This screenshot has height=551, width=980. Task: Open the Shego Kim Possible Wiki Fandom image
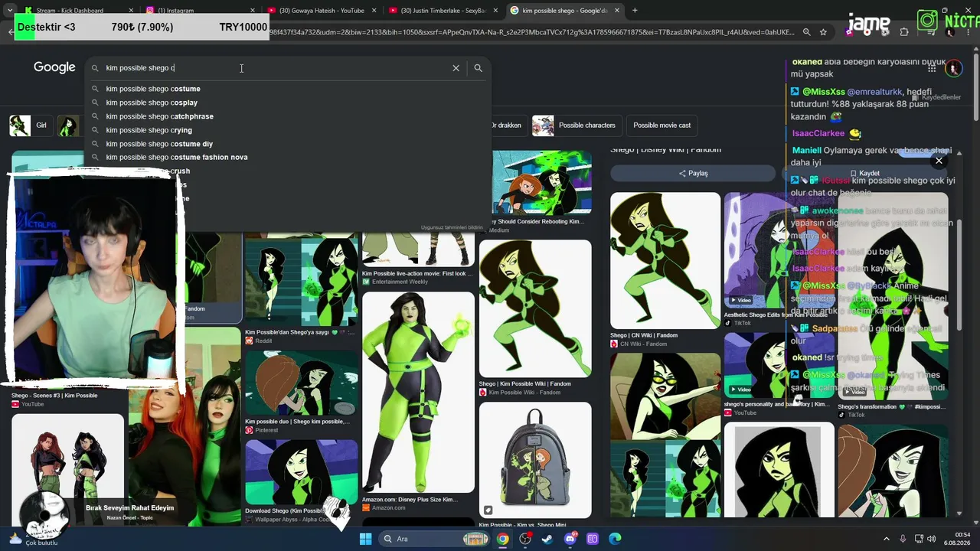click(535, 308)
